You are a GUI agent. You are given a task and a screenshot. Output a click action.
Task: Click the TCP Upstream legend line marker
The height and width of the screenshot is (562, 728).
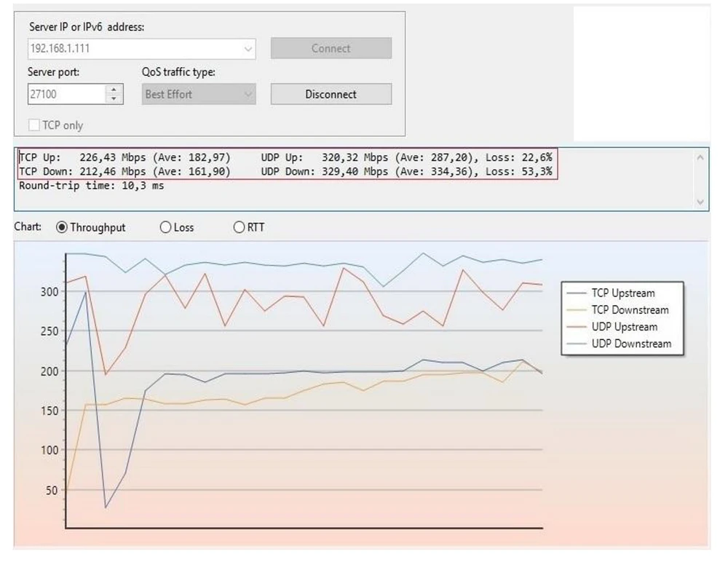coord(577,293)
